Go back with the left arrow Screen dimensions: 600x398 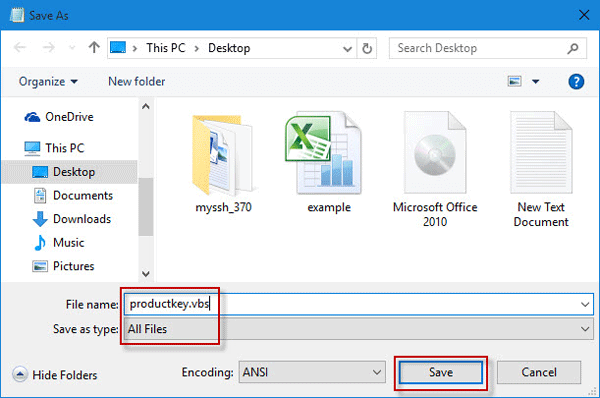(x=20, y=48)
